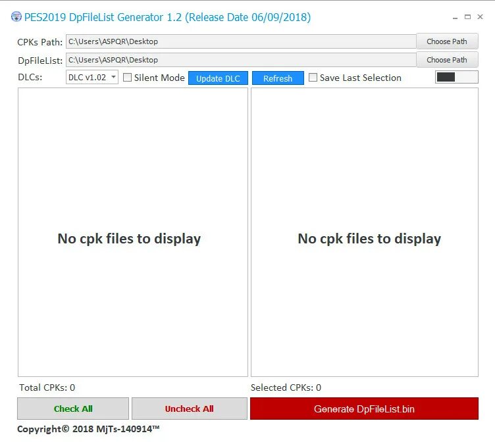This screenshot has height=448, width=495.
Task: Close the DpFileList Generator window
Action: point(480,17)
